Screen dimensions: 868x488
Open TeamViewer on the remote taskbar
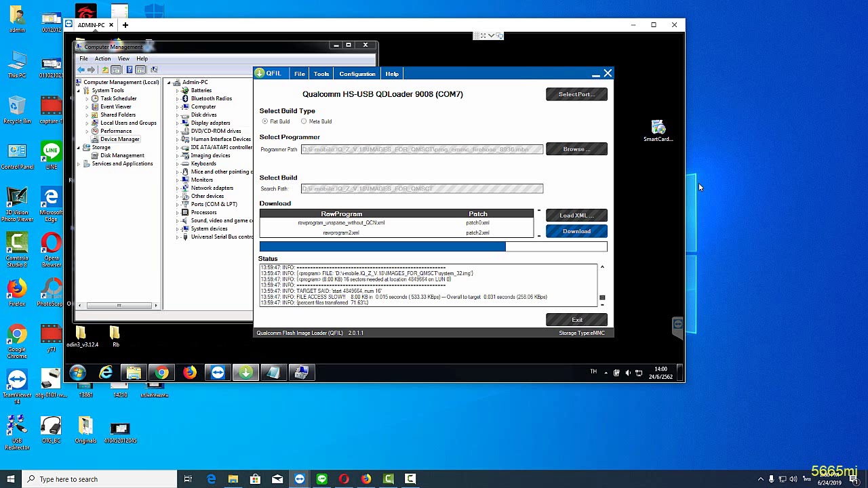pos(217,372)
